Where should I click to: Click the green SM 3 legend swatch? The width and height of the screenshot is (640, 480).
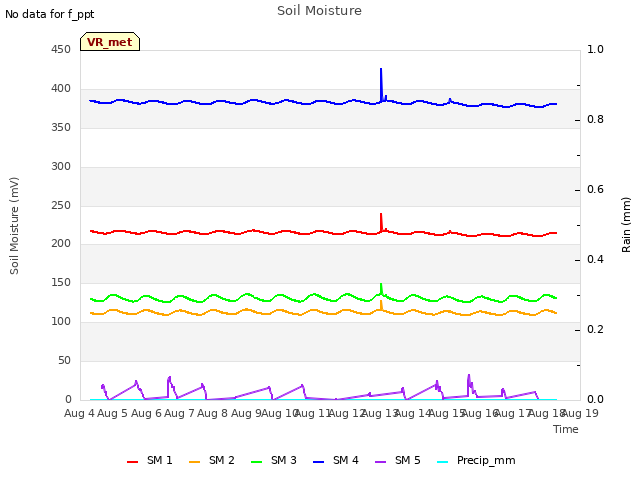pyautogui.click(x=257, y=462)
